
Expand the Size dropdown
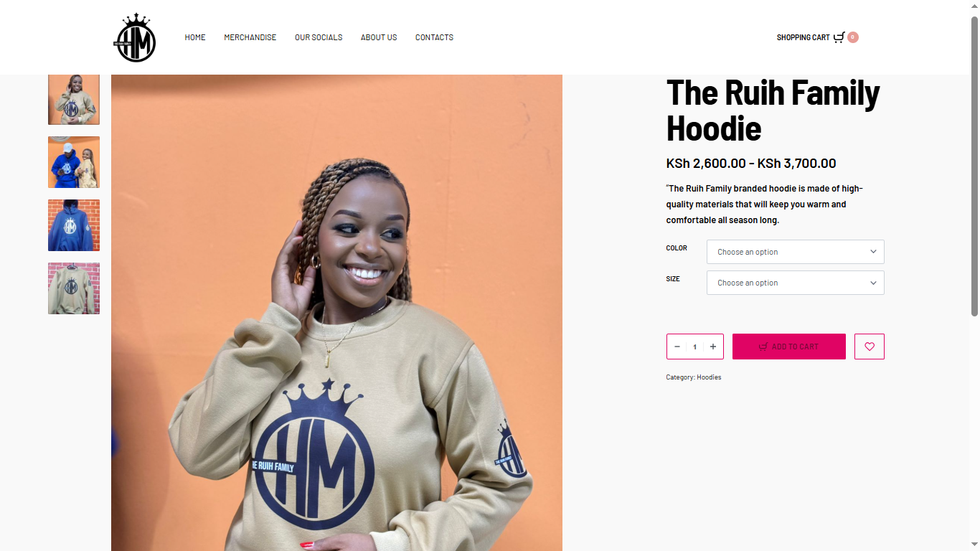(x=796, y=283)
